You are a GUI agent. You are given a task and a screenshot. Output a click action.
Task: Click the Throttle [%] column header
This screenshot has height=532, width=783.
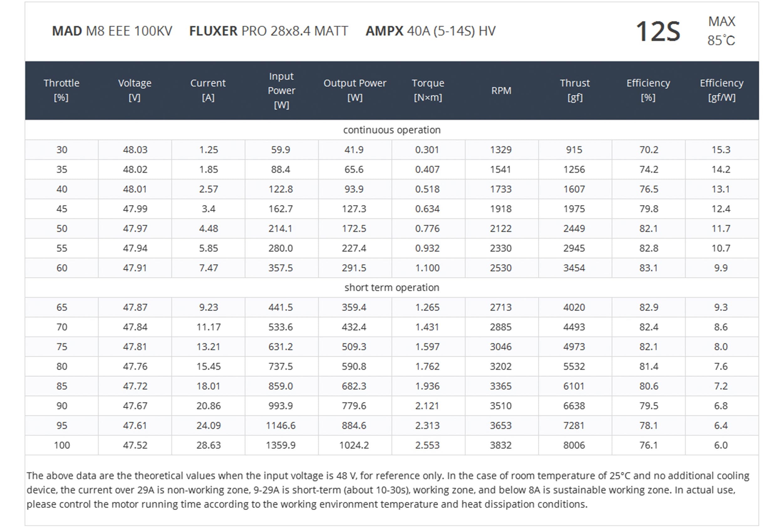[x=61, y=90]
